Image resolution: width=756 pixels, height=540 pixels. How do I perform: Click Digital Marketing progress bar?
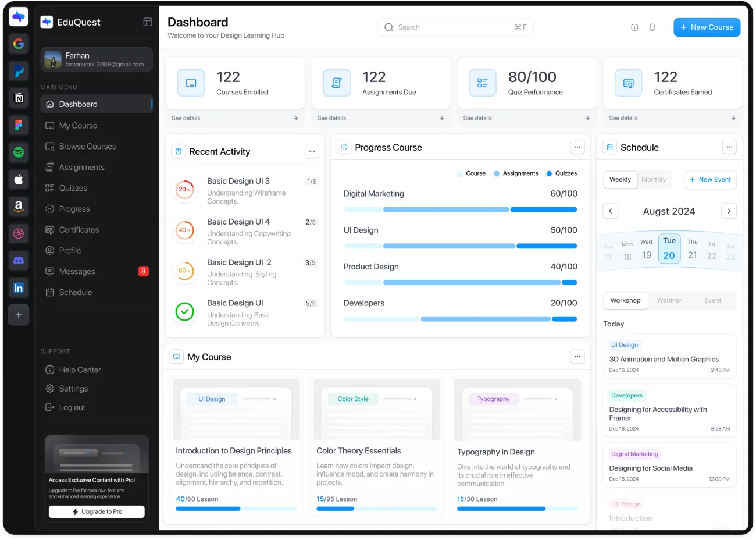pos(461,209)
